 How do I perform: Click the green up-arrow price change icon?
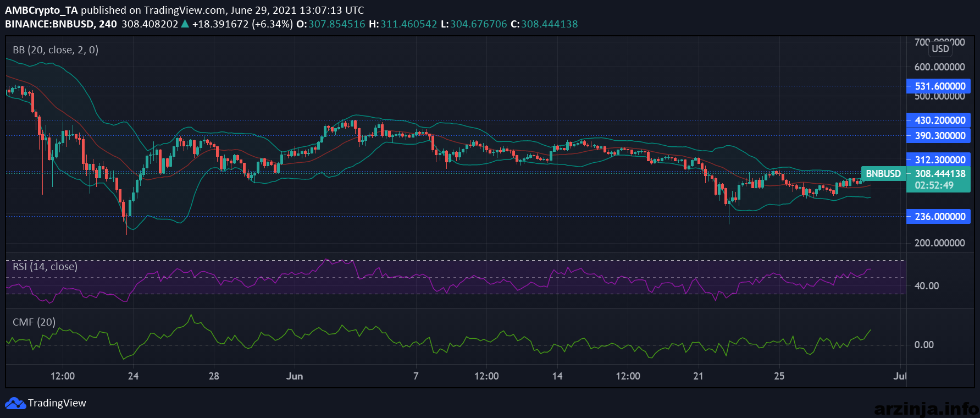tap(185, 24)
